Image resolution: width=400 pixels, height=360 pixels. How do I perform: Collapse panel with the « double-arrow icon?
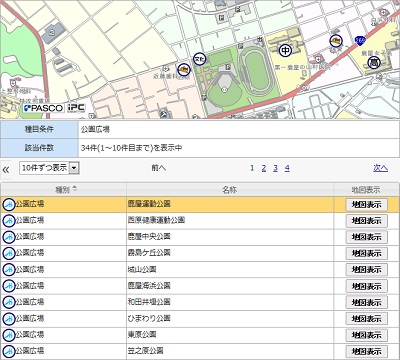click(x=6, y=170)
